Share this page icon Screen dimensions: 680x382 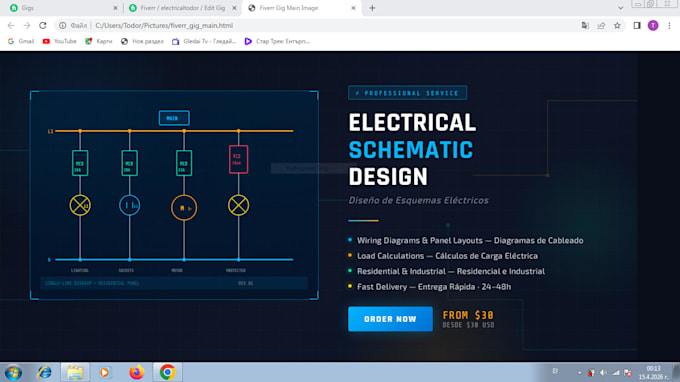click(x=601, y=26)
